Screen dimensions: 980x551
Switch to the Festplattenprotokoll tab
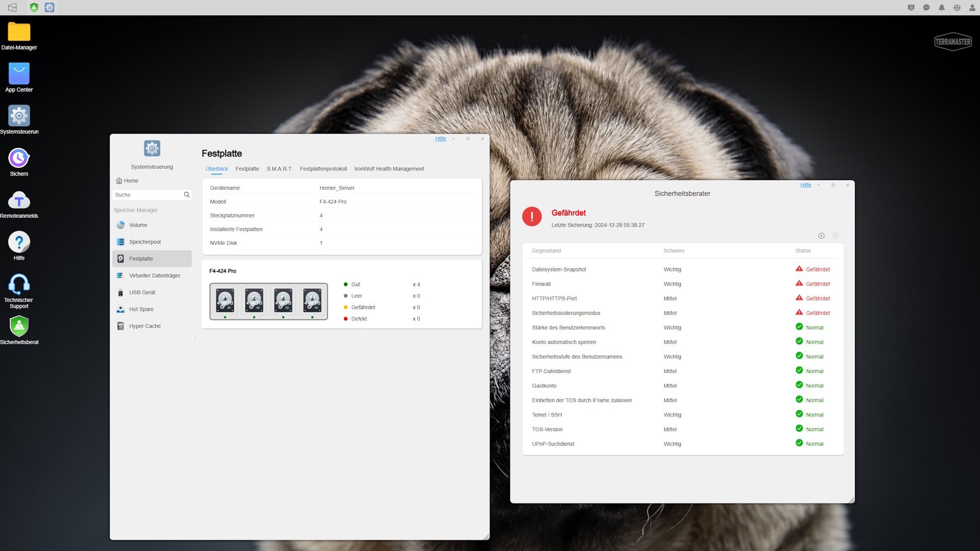coord(323,169)
